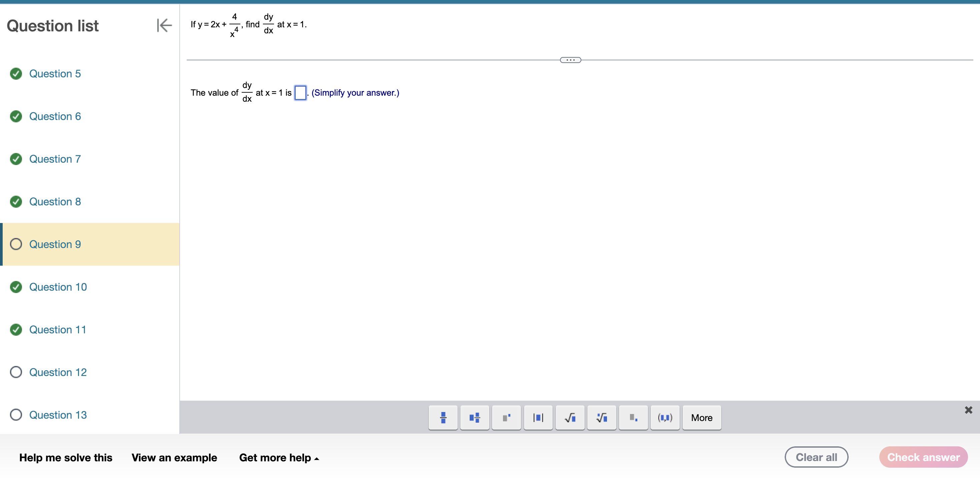980x480 pixels.
Task: Select Question 12 radio button
Action: (x=16, y=372)
